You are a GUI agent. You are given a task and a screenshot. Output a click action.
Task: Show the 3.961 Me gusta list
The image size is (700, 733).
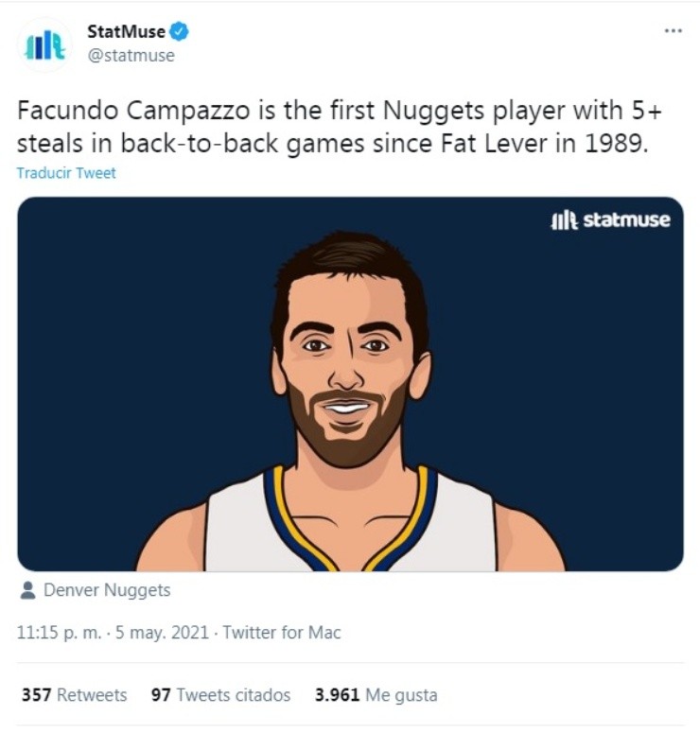pyautogui.click(x=376, y=694)
